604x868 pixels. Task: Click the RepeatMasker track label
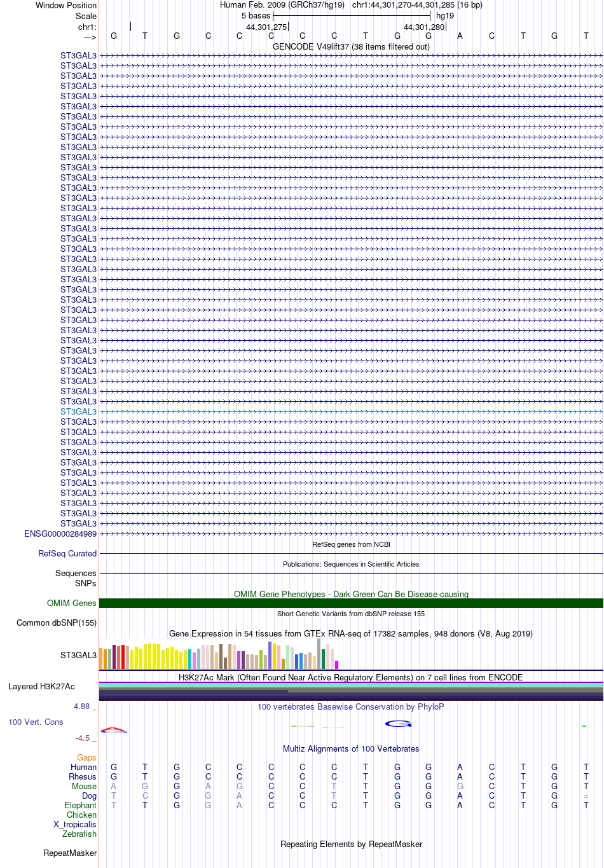(x=70, y=853)
